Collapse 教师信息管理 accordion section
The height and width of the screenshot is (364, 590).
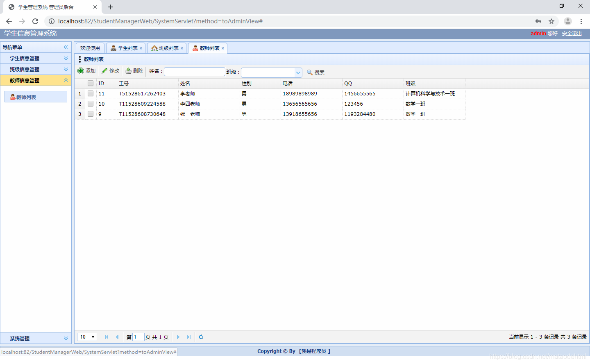coord(36,80)
